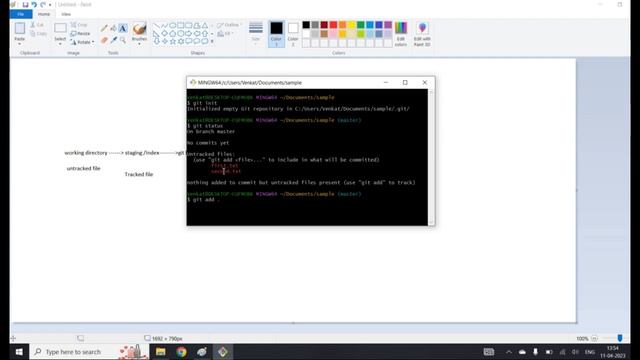Select the Color picker eyedropper tool

click(x=113, y=40)
